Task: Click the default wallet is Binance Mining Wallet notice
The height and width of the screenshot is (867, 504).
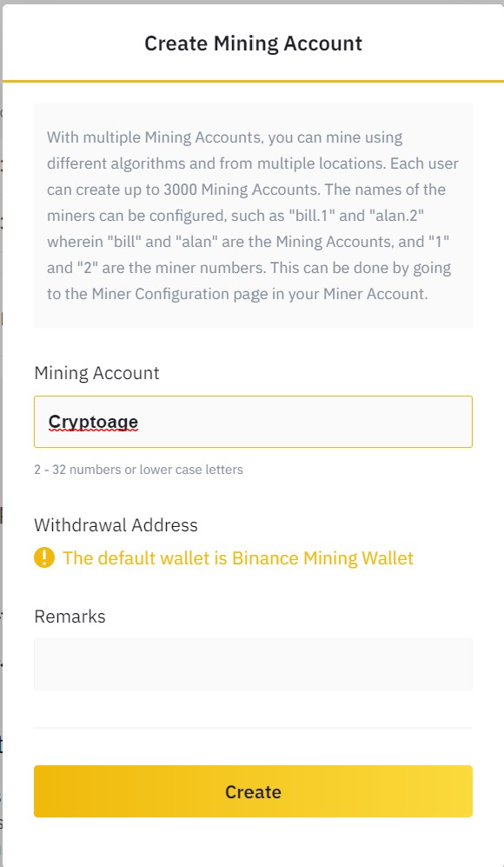Action: click(x=237, y=558)
